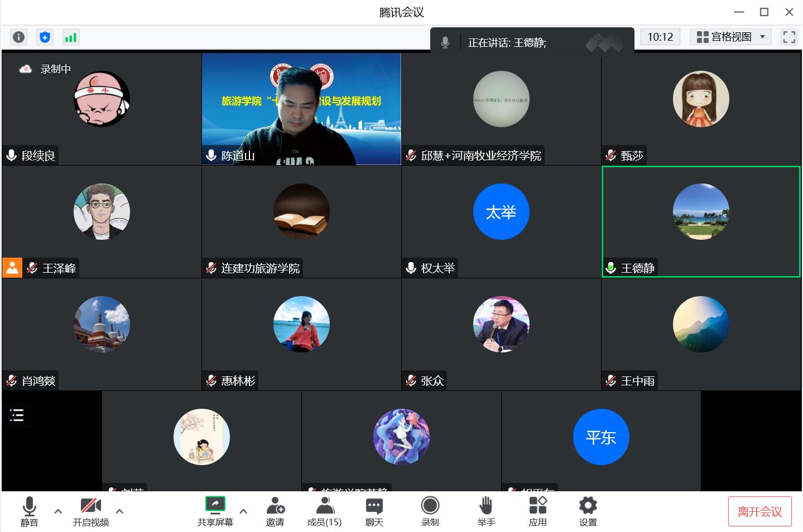The width and height of the screenshot is (803, 532).
Task: Open the Chat (聊天) panel
Action: 374,511
